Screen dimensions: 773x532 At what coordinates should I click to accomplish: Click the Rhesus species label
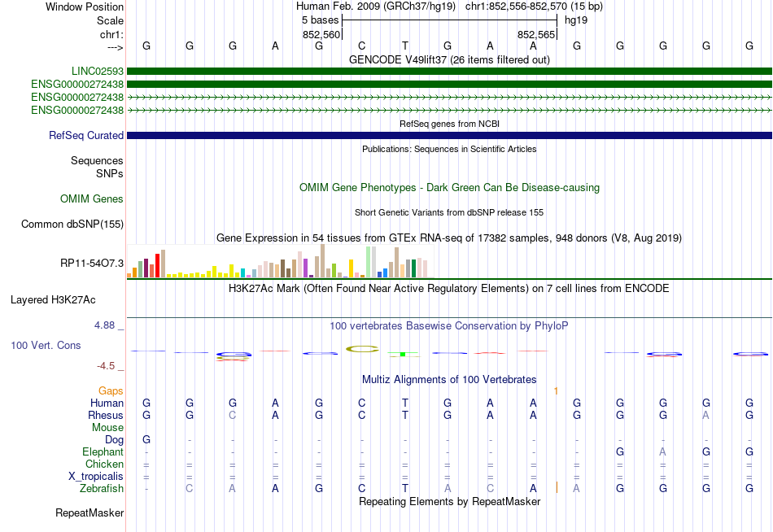(106, 415)
